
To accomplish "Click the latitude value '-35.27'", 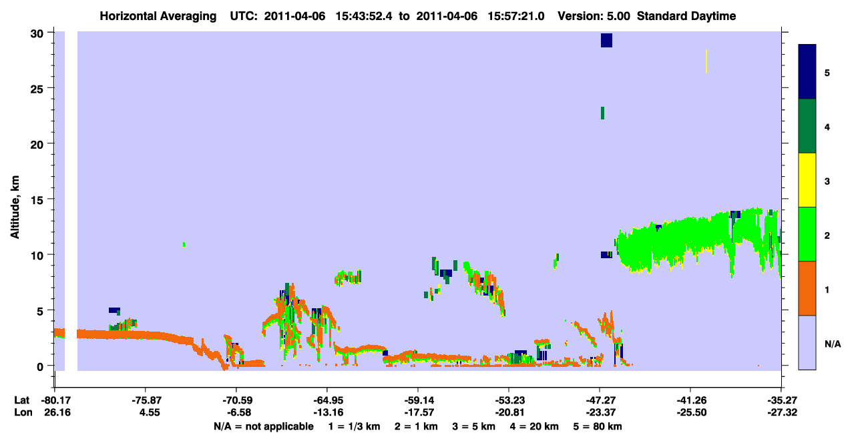I will pyautogui.click(x=781, y=400).
